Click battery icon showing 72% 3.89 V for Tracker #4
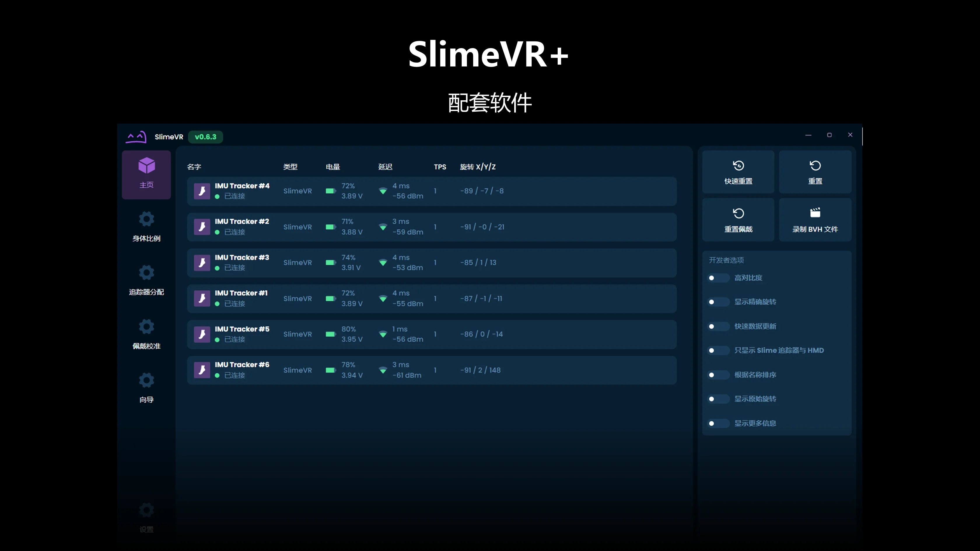The image size is (980, 551). click(331, 191)
